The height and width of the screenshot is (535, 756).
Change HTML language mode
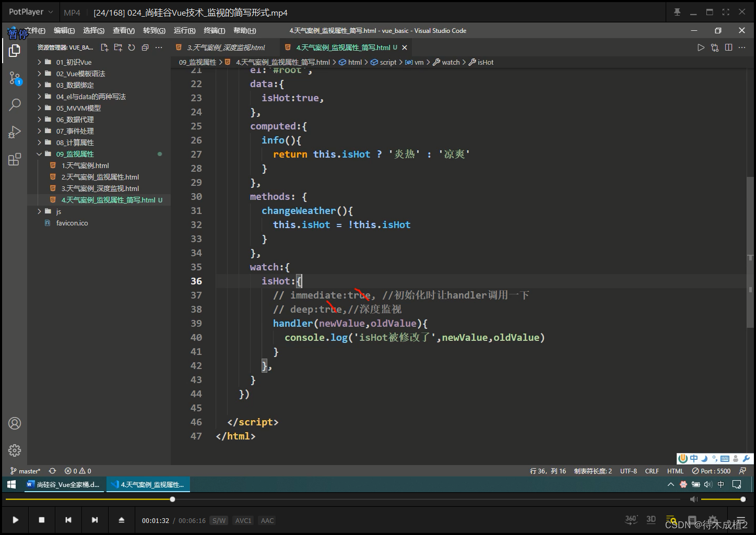tap(676, 471)
